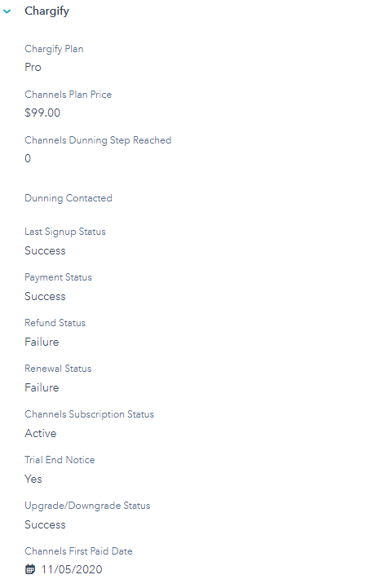Toggle the Trial End Notice Yes value

pos(33,479)
